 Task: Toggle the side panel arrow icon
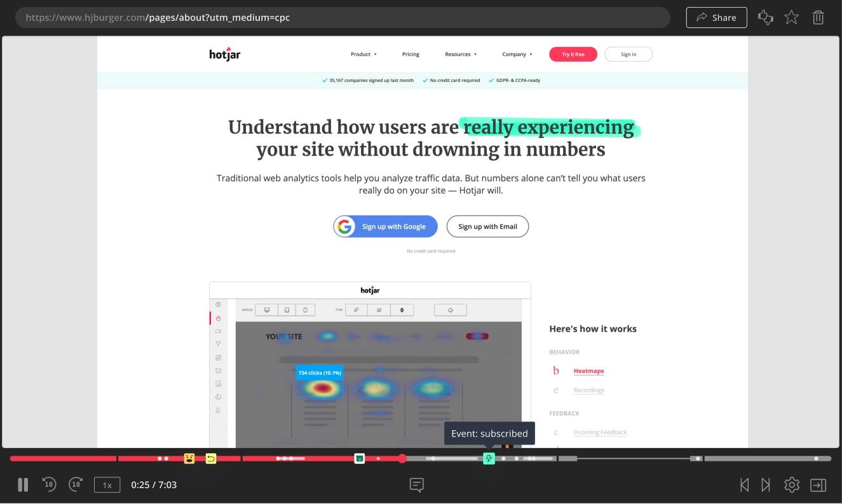pos(818,485)
